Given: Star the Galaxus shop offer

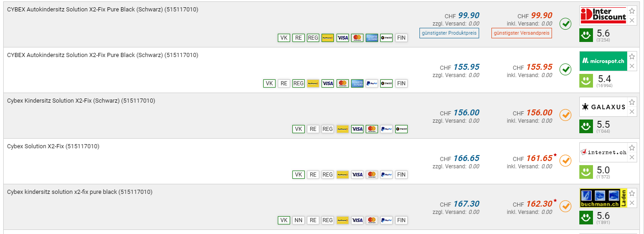Looking at the screenshot, I should [x=632, y=102].
